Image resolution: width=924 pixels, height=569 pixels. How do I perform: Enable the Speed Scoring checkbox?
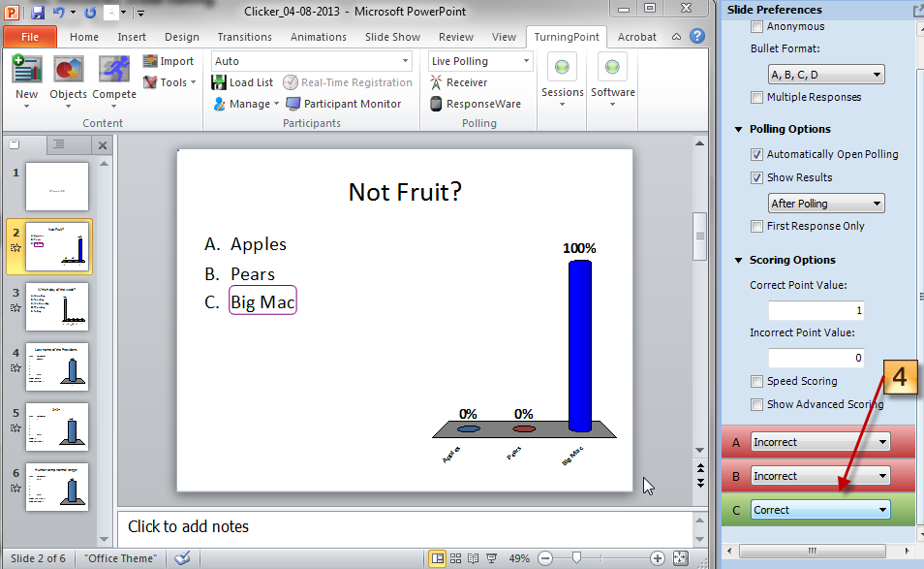point(756,382)
